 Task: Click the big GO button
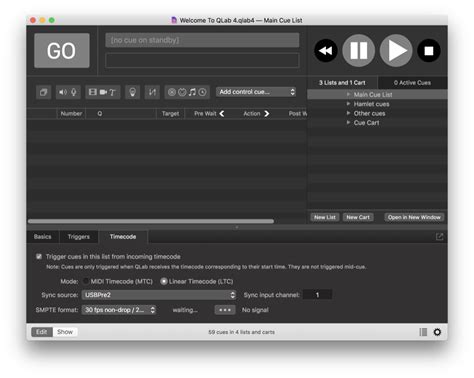coord(62,51)
